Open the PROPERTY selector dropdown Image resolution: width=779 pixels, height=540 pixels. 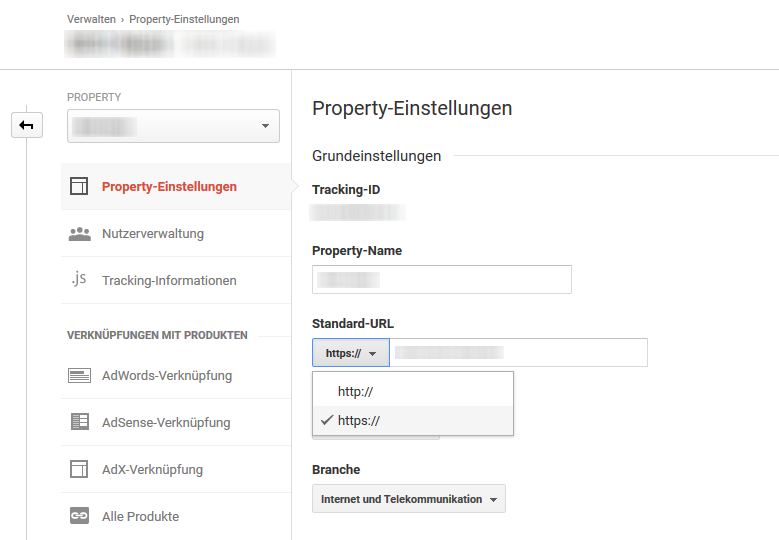(x=173, y=126)
